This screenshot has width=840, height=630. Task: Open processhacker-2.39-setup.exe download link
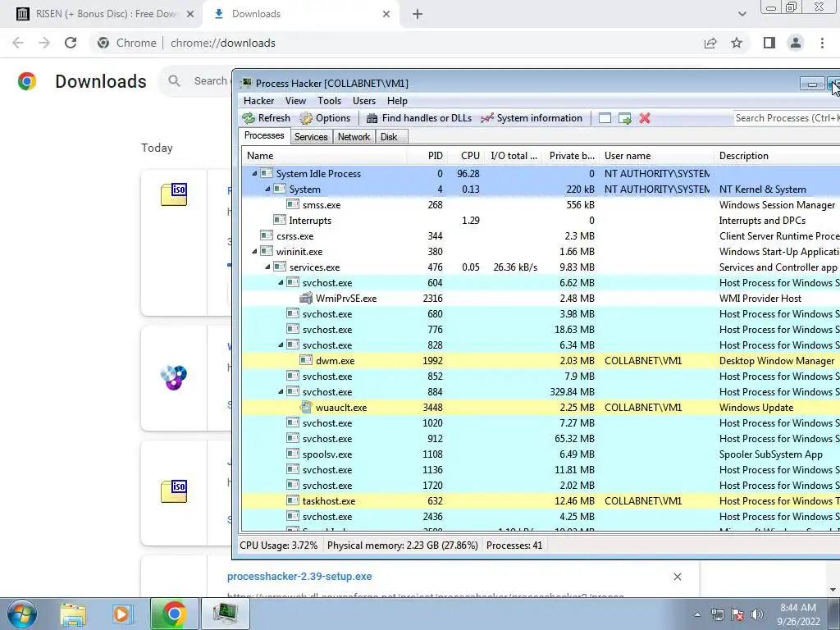[299, 577]
